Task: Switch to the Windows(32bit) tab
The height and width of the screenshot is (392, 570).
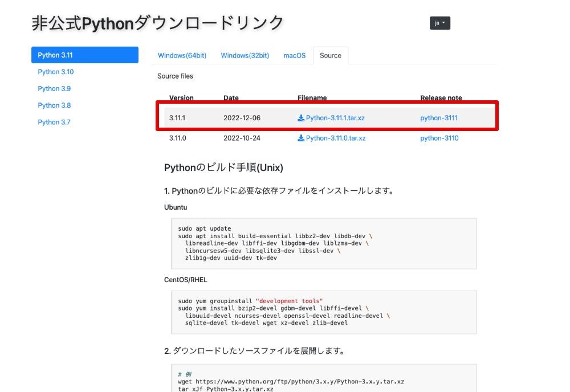Action: click(245, 56)
